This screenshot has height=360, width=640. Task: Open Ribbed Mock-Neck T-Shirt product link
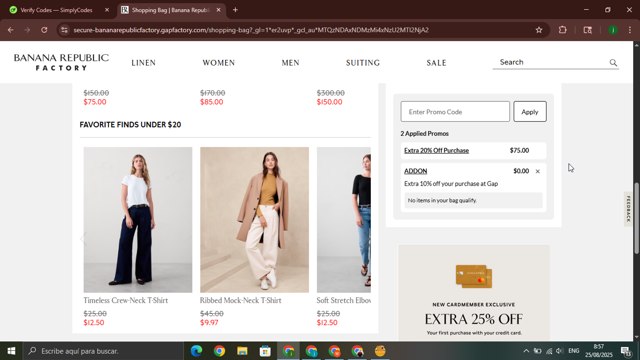240,300
